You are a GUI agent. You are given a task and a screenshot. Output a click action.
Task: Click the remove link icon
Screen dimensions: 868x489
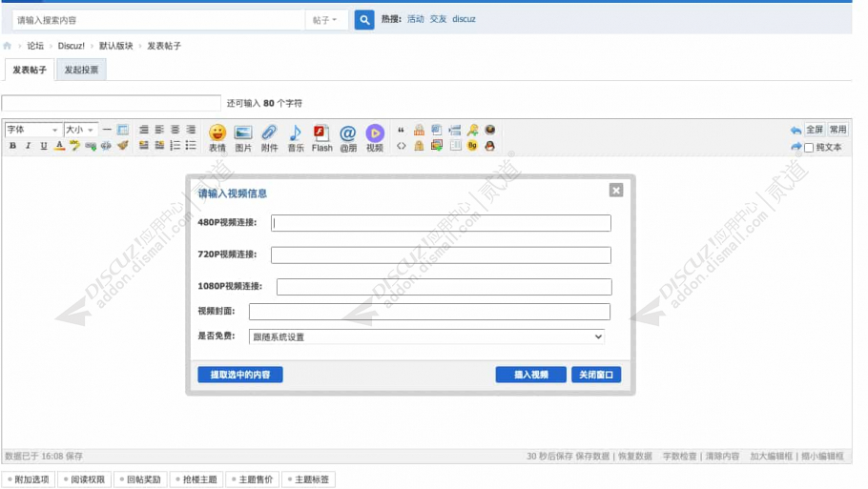click(x=106, y=146)
